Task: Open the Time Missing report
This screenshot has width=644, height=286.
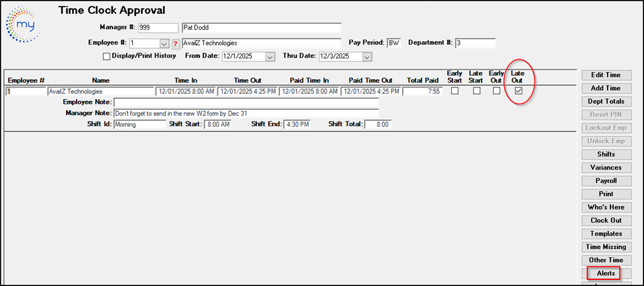Action: point(606,247)
